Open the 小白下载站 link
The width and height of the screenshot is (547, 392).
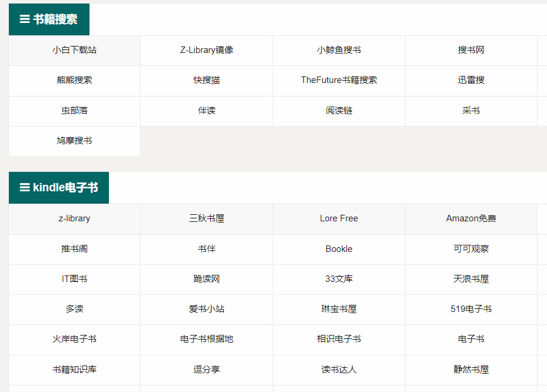(x=74, y=50)
